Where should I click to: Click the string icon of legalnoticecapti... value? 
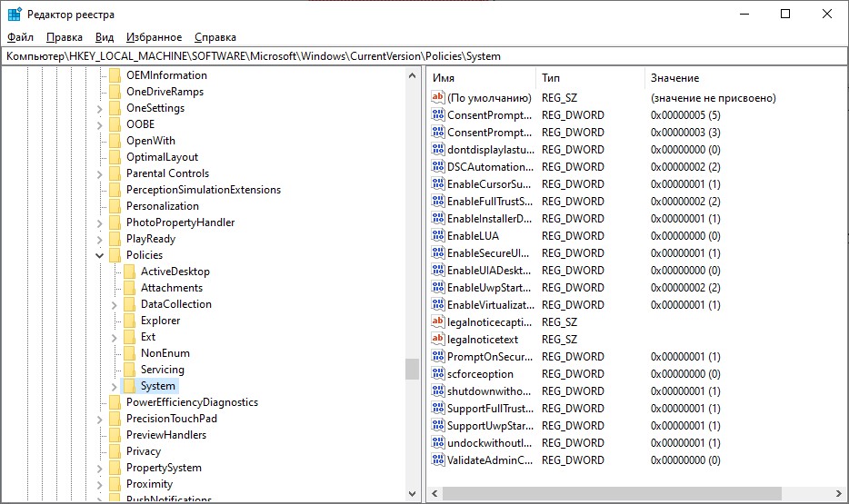437,321
